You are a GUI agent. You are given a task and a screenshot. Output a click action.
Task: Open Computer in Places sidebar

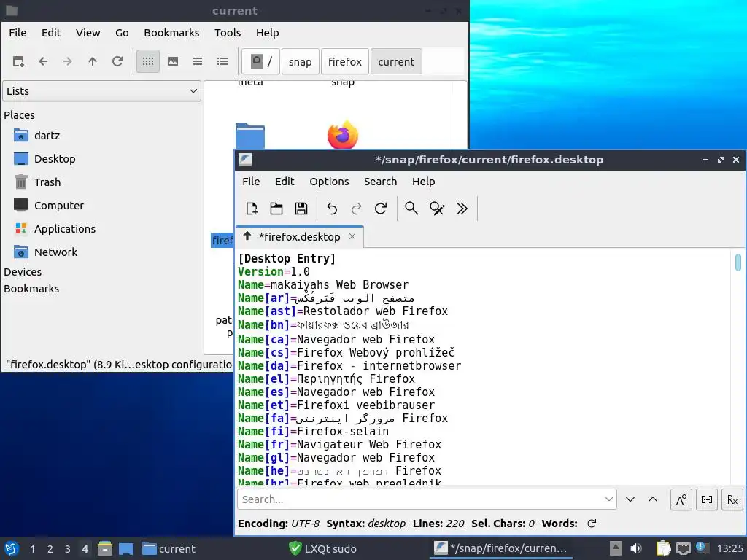(58, 206)
